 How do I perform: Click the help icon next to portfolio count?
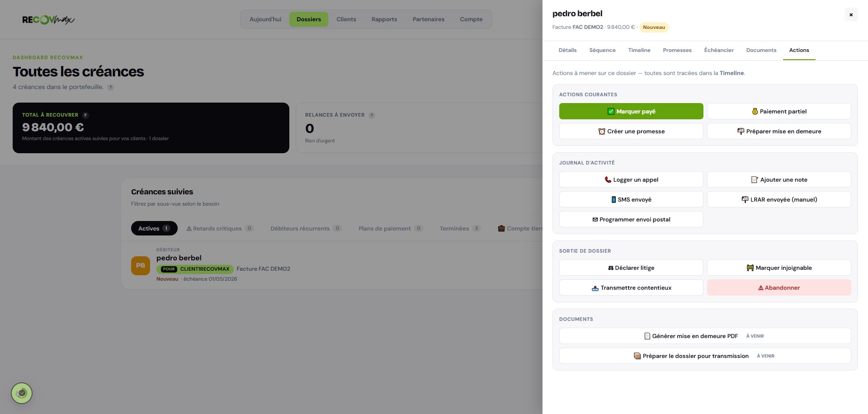click(111, 87)
